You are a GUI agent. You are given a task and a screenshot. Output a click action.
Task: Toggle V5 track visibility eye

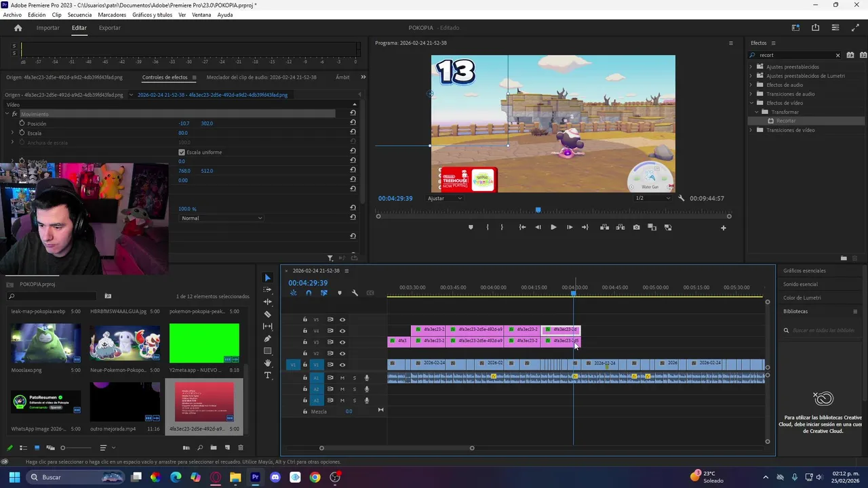pyautogui.click(x=342, y=319)
